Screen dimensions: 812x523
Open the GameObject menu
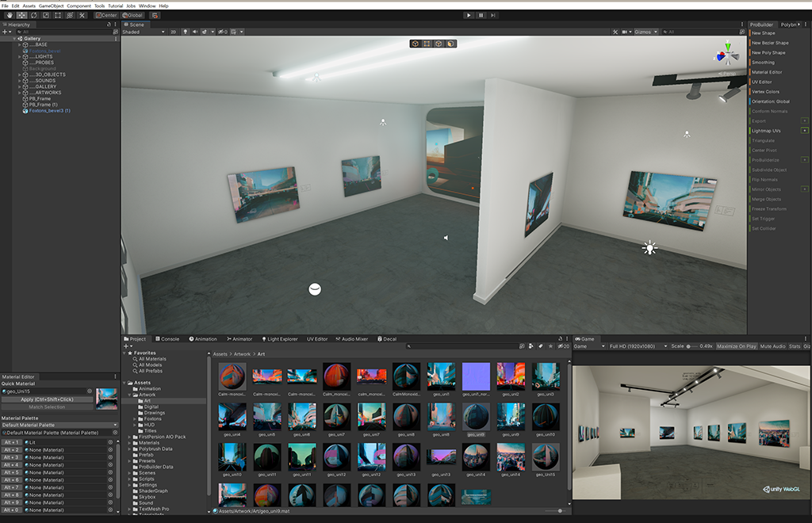52,6
